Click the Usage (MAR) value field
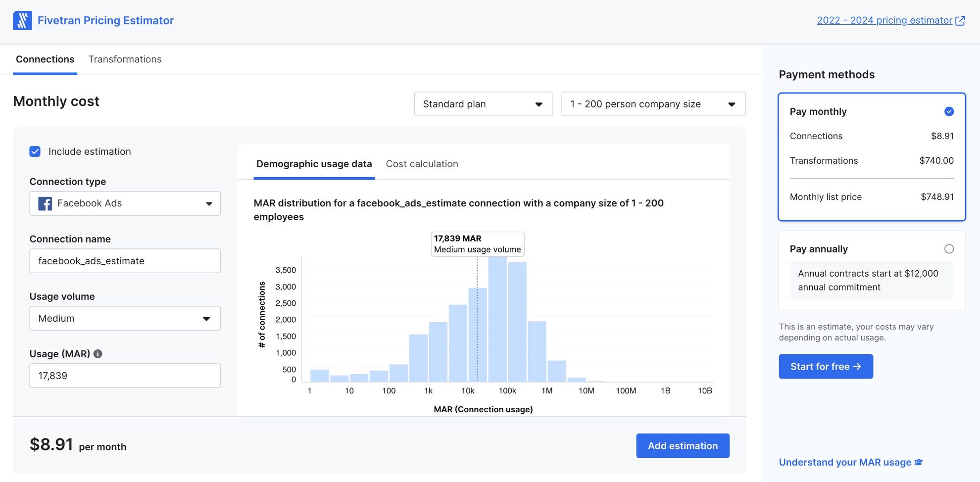980x482 pixels. 125,376
